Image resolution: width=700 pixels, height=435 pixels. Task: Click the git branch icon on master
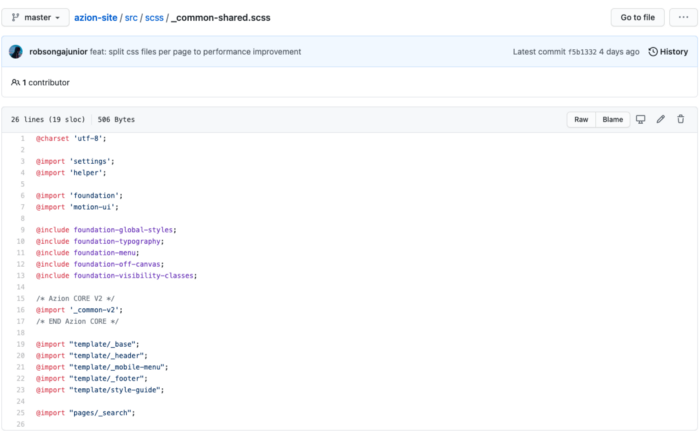(x=15, y=17)
